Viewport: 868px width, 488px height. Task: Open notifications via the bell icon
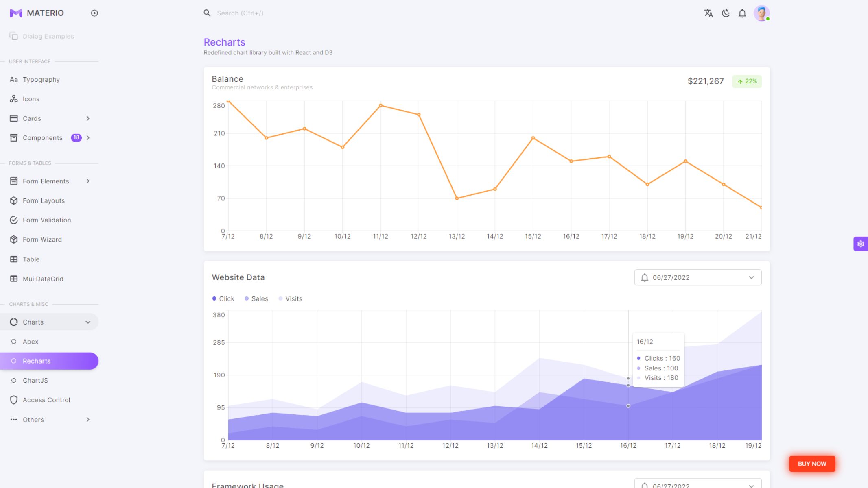(742, 13)
